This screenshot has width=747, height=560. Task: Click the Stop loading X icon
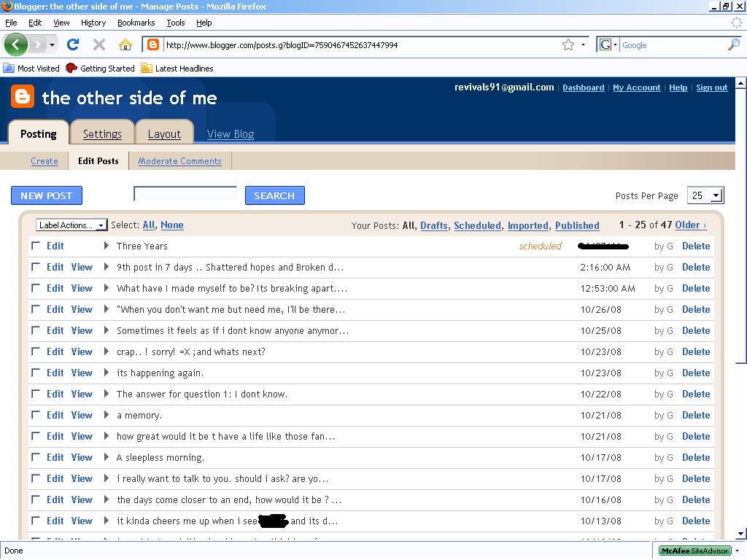(99, 44)
